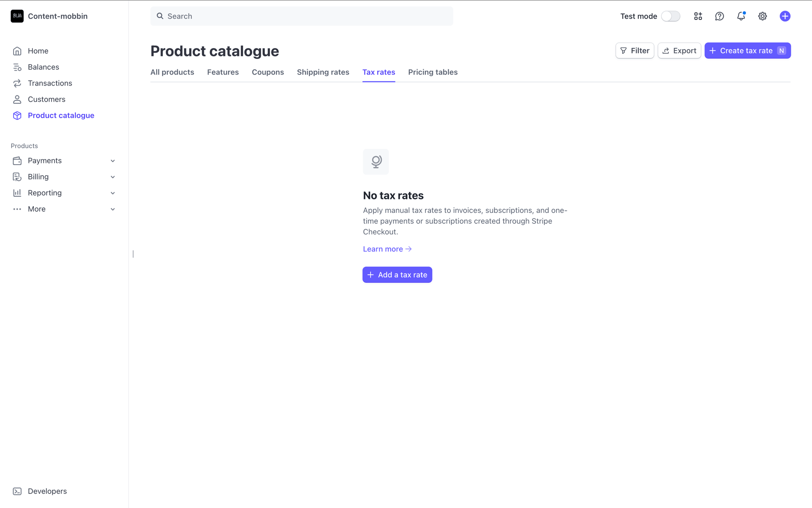Open the settings gear
Image resolution: width=812 pixels, height=508 pixels.
coord(763,16)
